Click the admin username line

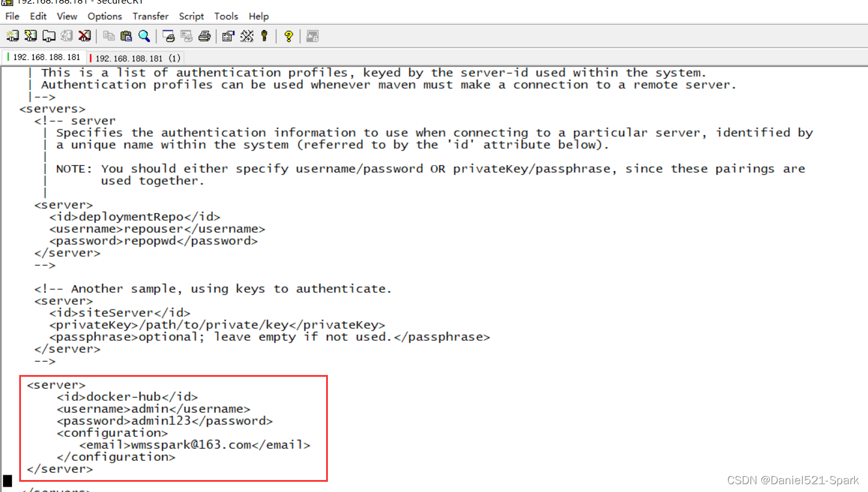[x=153, y=409]
